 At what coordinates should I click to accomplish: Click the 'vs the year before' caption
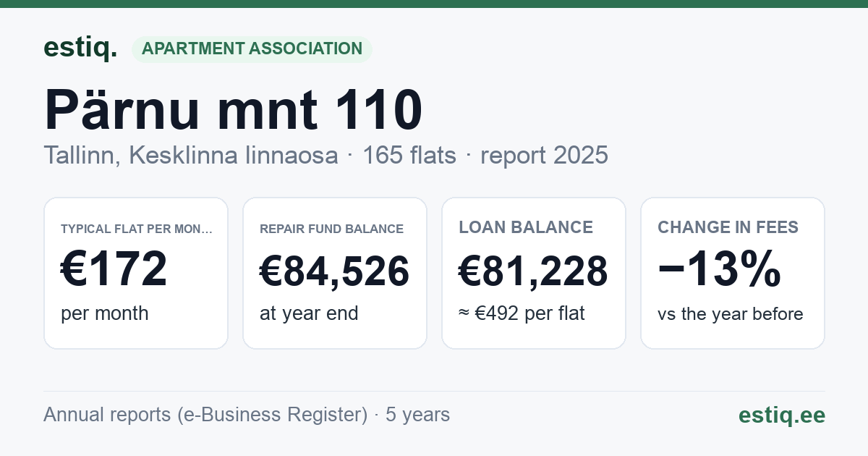tap(731, 314)
